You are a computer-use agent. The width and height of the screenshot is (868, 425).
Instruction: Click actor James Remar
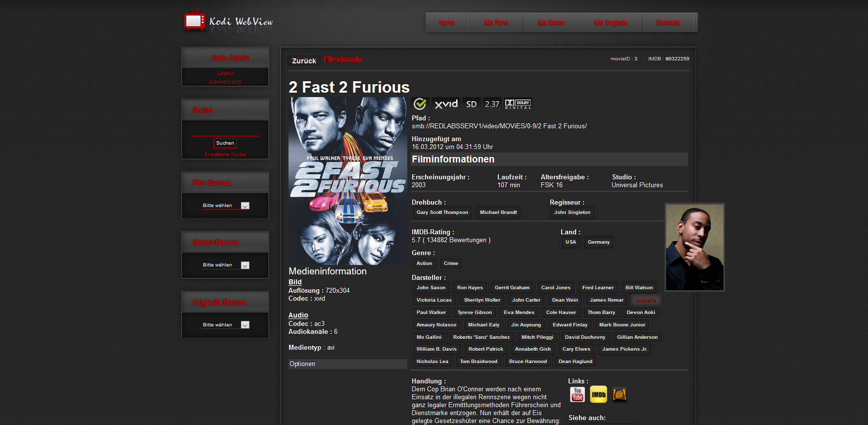pos(607,300)
